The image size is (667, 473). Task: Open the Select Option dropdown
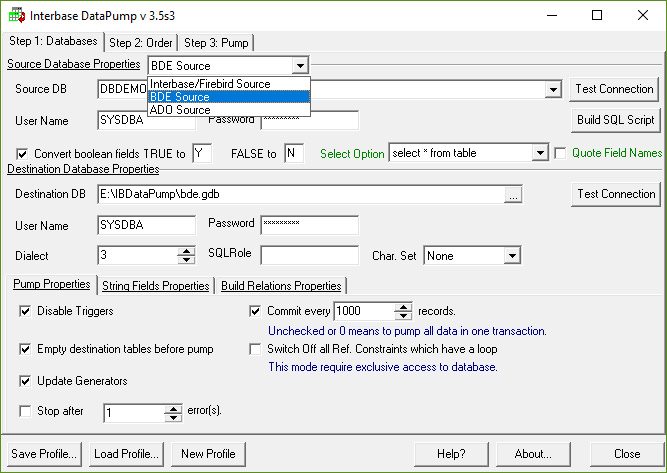pos(540,153)
